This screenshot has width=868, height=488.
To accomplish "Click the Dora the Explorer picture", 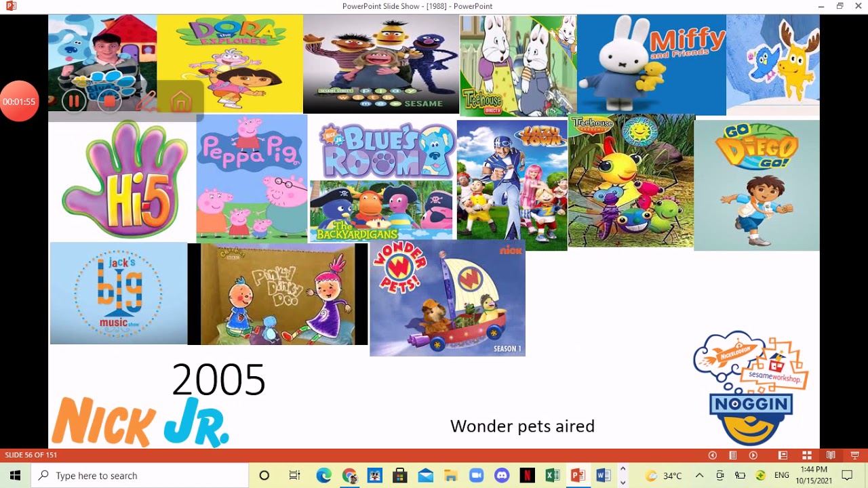I will click(x=230, y=64).
